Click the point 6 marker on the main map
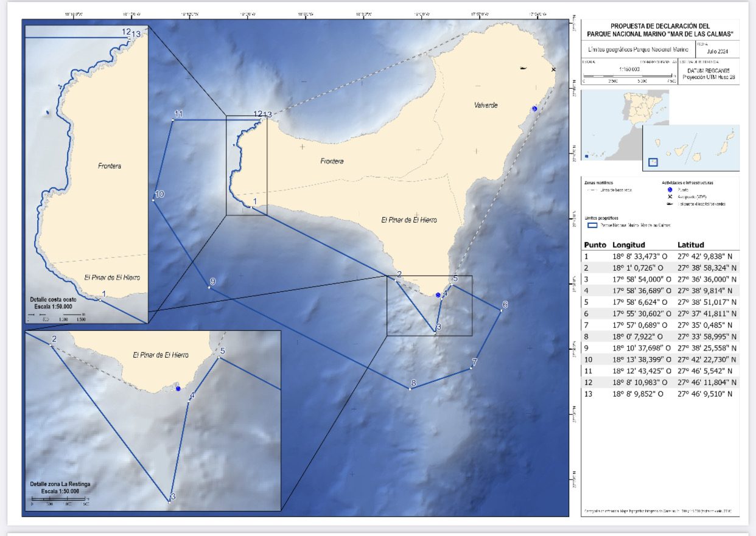Viewport: 756px width, 536px height. 500,311
